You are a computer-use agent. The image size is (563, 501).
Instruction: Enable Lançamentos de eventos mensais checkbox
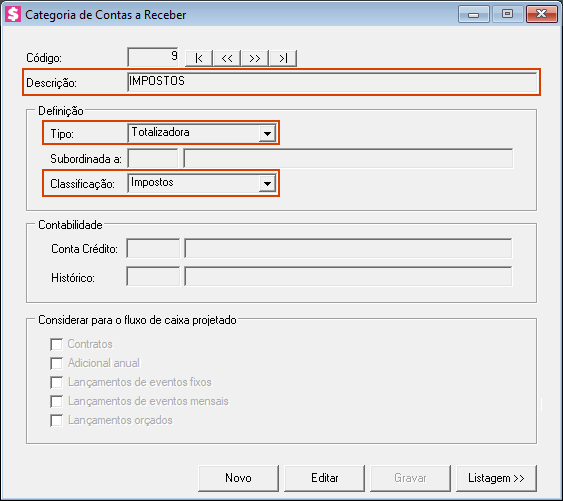pos(56,401)
